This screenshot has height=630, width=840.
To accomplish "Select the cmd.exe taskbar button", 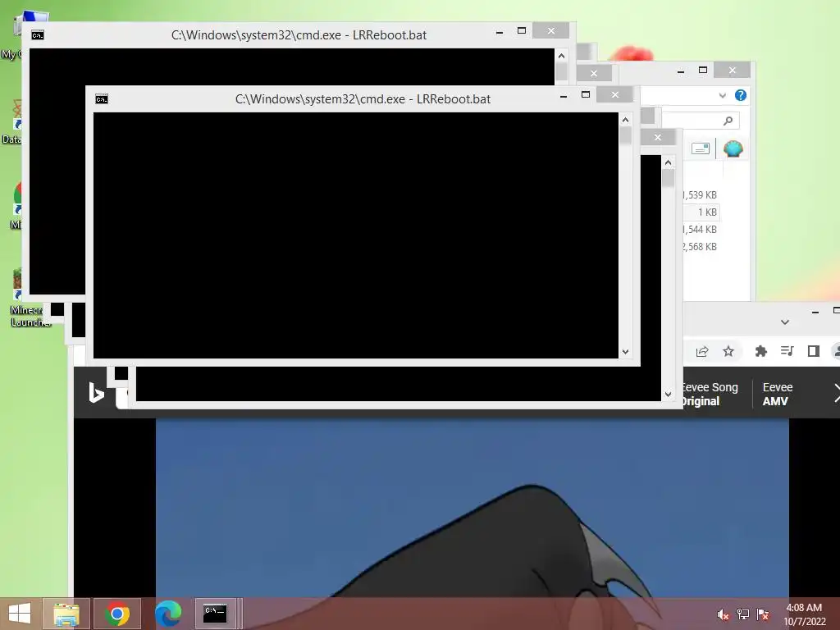I will [x=216, y=614].
